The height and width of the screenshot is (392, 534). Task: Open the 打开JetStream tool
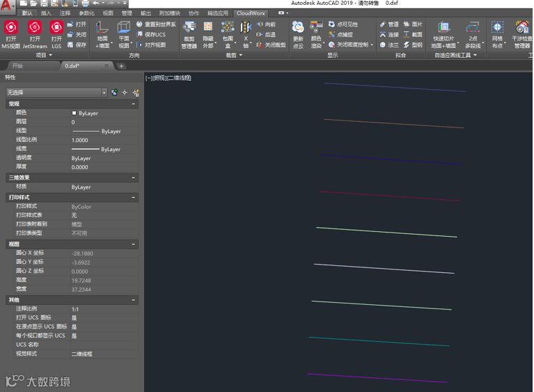(x=35, y=35)
